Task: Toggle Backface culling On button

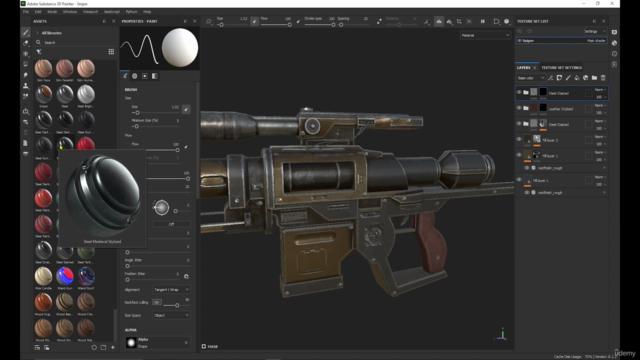Action: pyautogui.click(x=157, y=302)
